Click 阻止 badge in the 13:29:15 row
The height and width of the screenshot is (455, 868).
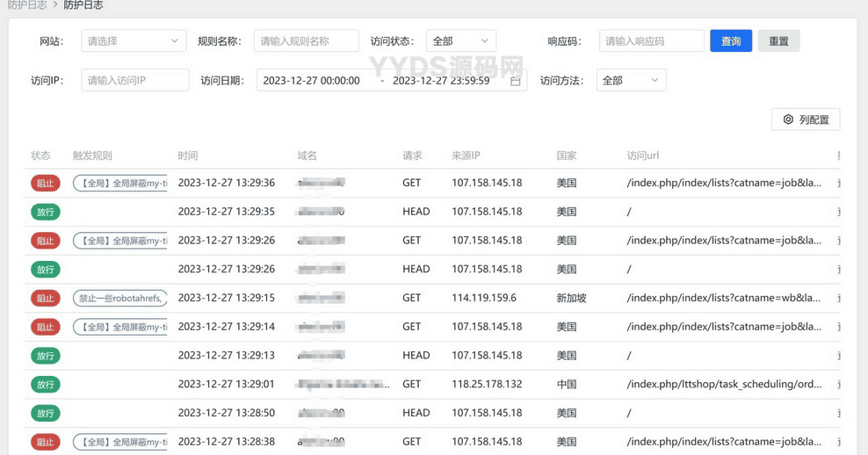pos(46,299)
